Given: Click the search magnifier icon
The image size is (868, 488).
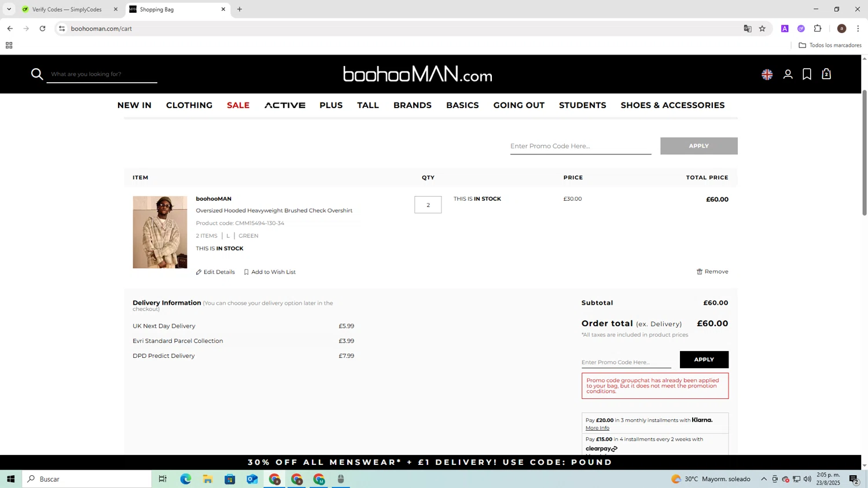Looking at the screenshot, I should click(37, 74).
